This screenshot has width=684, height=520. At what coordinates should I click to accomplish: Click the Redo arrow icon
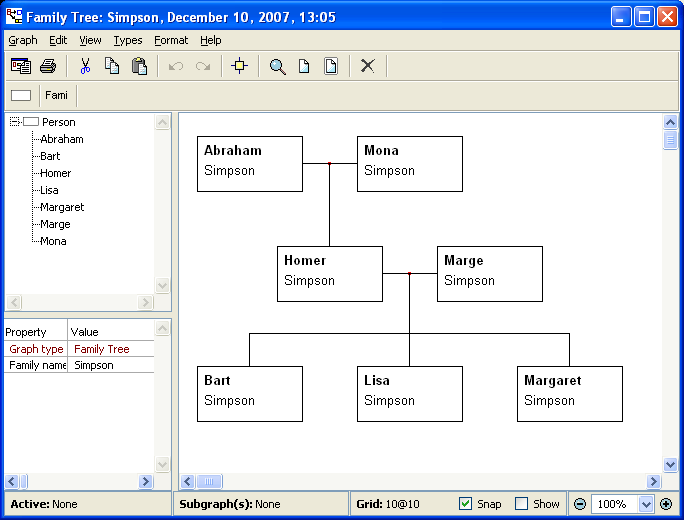pyautogui.click(x=203, y=66)
